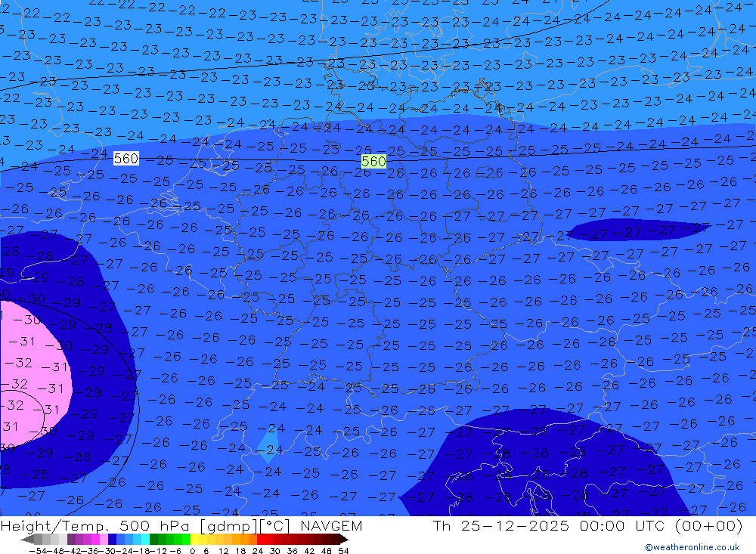The width and height of the screenshot is (756, 554).
Task: Click the green-highlighted 560 contour label
Action: [373, 161]
